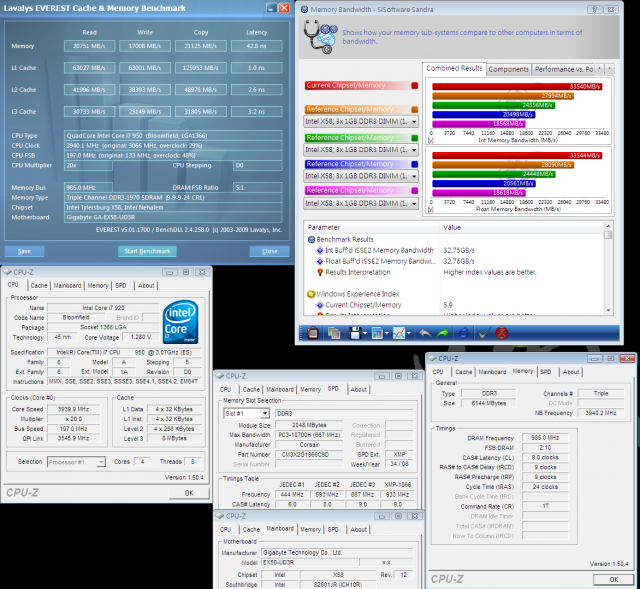Screen dimensions: 640x589
Task: Click the clipboard icon in Sandra toolbar
Action: (x=313, y=333)
